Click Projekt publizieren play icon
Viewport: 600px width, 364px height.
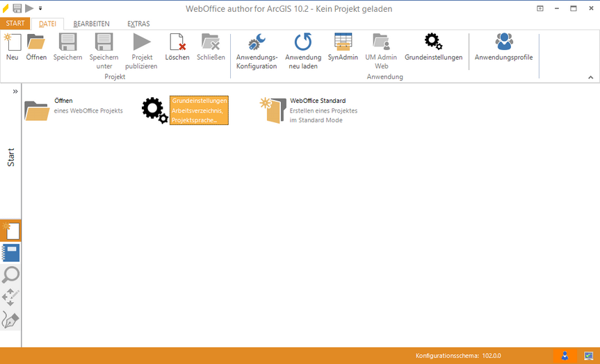(142, 42)
